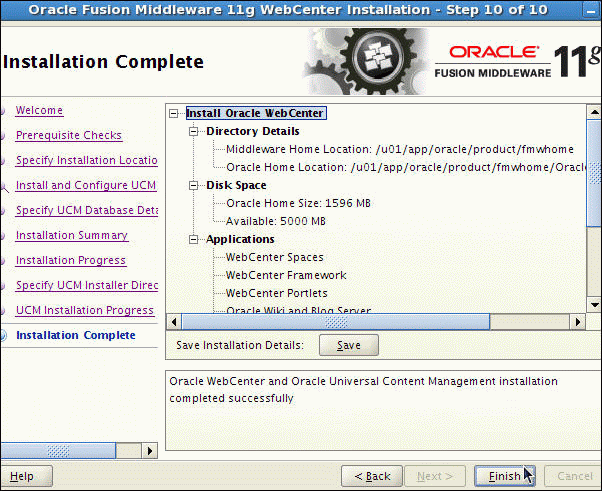
Task: Click the tree horizontal scroll right arrow
Action: 577,322
